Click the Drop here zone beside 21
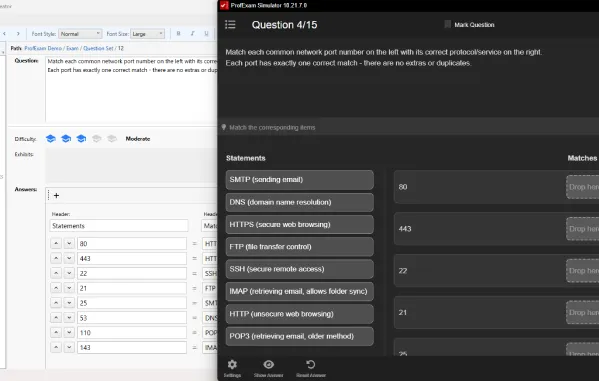Image resolution: width=599 pixels, height=381 pixels. coord(583,313)
